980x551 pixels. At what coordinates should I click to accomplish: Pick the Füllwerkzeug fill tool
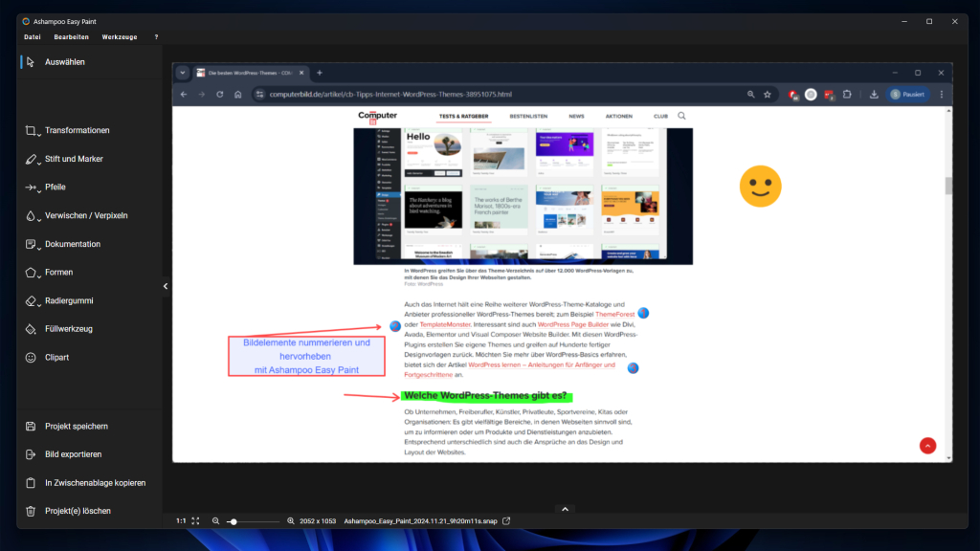pyautogui.click(x=68, y=329)
